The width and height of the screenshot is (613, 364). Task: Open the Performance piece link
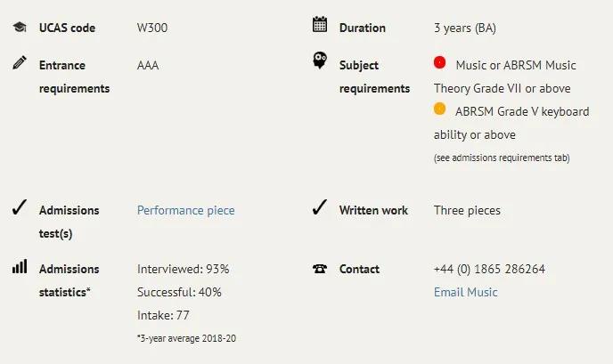point(185,211)
